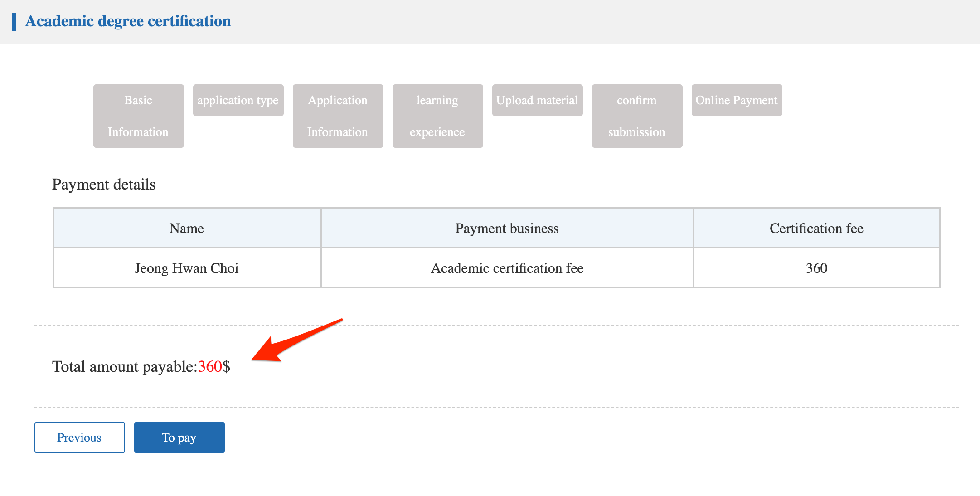Click the Jeong Hwan Choi cell
The image size is (980, 496).
187,268
